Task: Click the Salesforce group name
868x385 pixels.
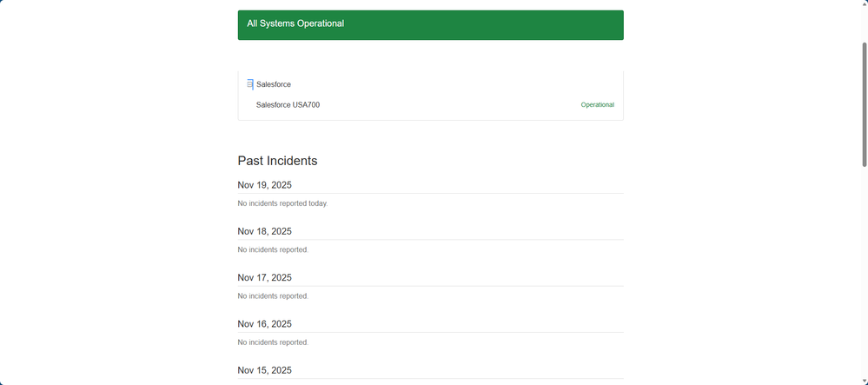Action: point(274,84)
